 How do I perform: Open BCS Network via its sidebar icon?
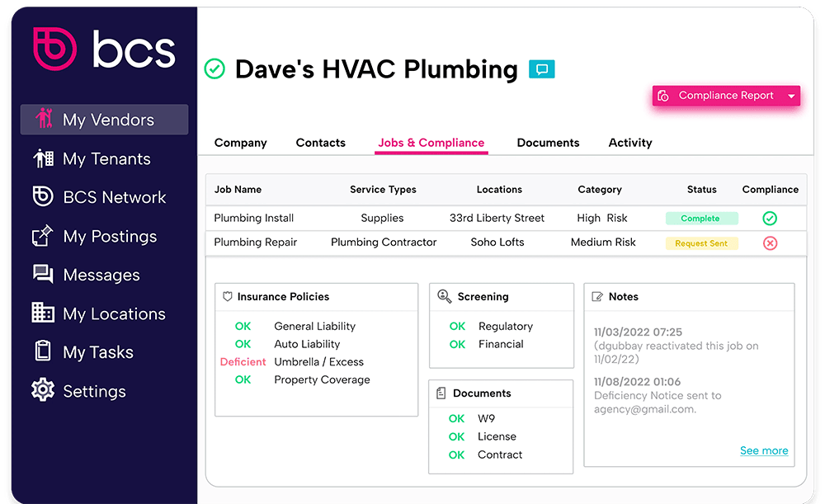click(x=43, y=197)
